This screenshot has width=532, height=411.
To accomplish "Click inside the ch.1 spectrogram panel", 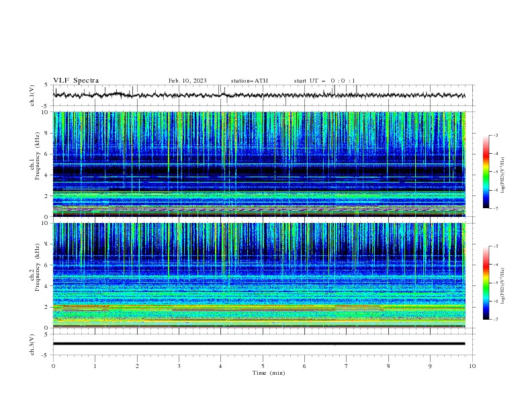I will [259, 164].
